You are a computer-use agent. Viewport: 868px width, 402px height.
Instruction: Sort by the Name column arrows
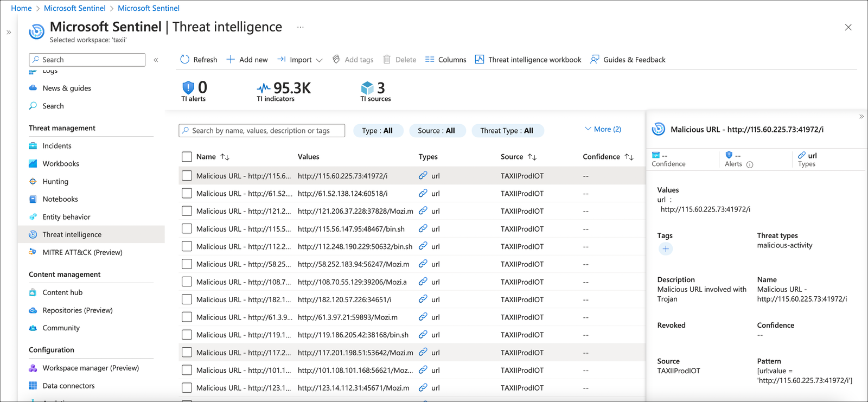coord(225,157)
